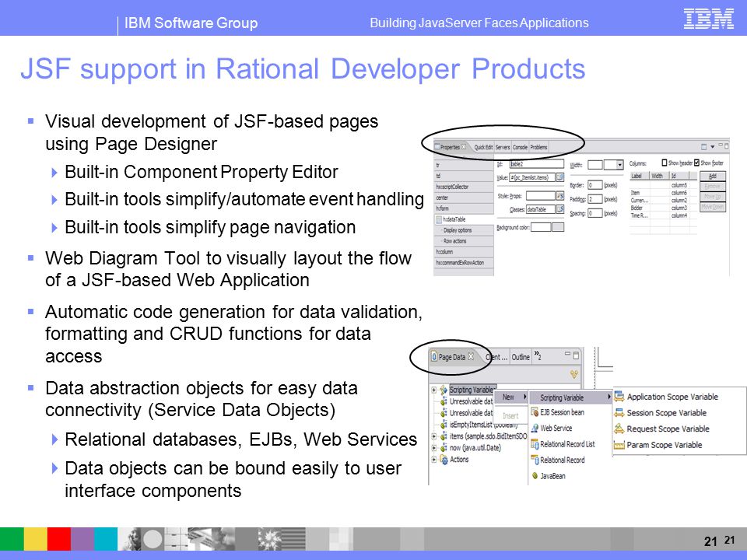Click the Relational Record List icon

click(x=535, y=444)
